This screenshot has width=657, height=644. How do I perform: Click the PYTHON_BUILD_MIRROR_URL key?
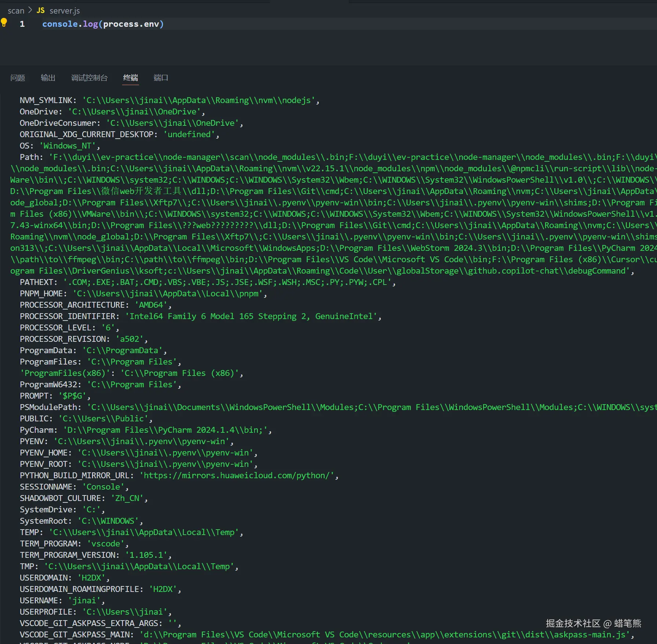click(x=74, y=475)
